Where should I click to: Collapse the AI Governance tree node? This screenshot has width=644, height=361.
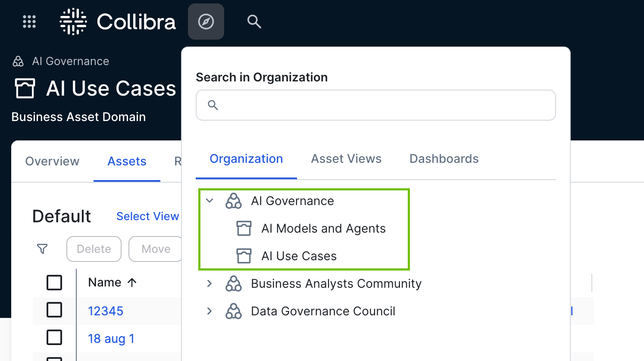click(210, 201)
